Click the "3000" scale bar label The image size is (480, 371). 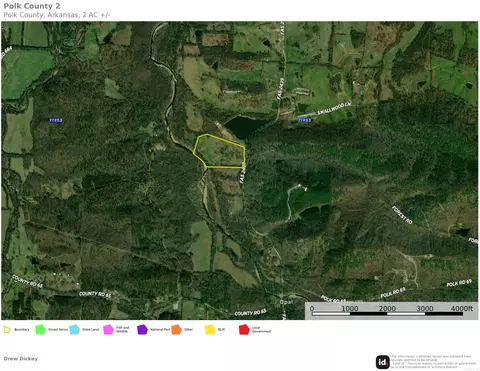click(425, 309)
